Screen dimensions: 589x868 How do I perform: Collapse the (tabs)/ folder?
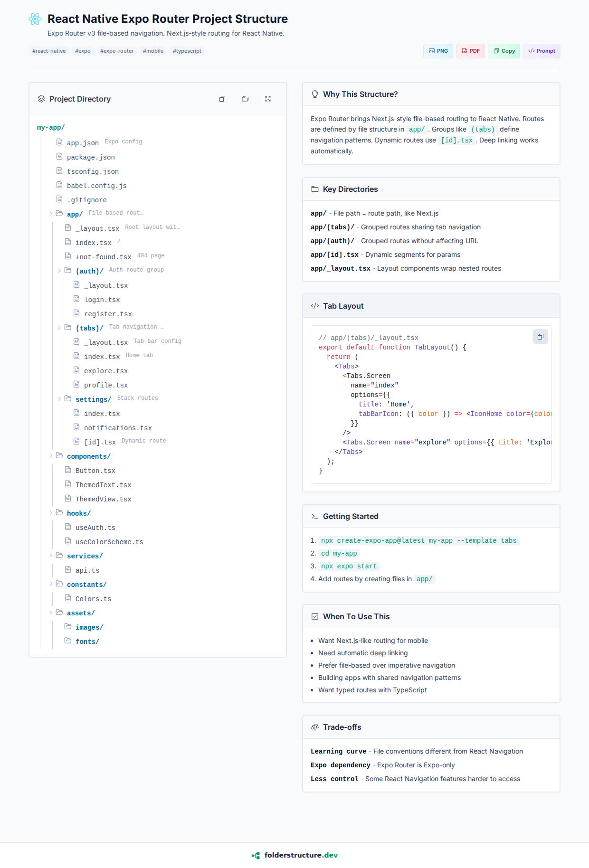(59, 328)
